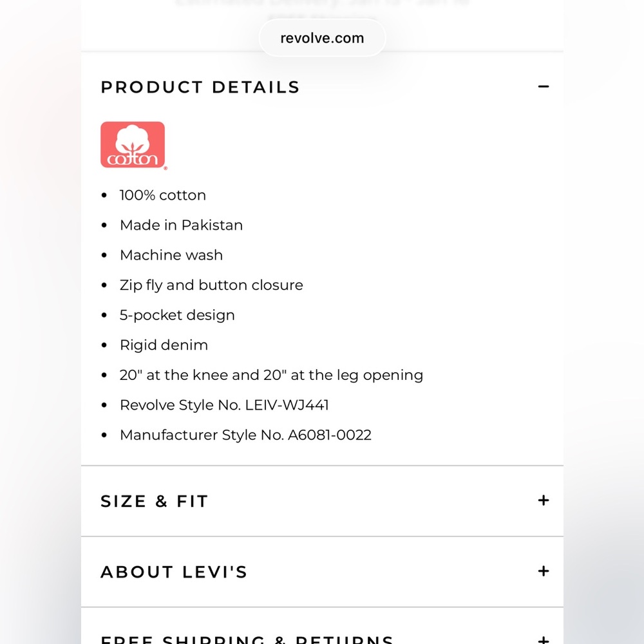Click the pink cotton logo badge
The height and width of the screenshot is (644, 644).
133,145
